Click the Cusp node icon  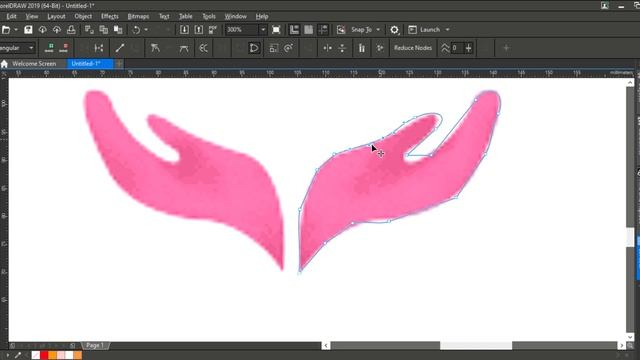[x=155, y=48]
